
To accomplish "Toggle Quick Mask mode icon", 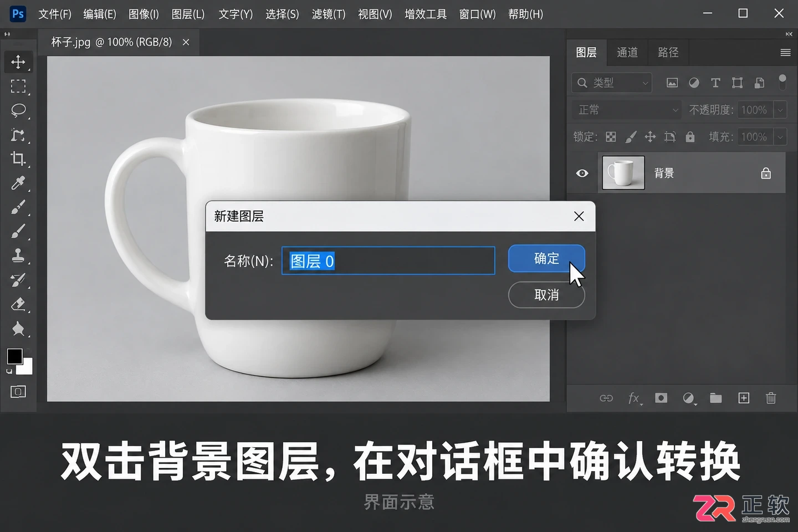I will (18, 392).
